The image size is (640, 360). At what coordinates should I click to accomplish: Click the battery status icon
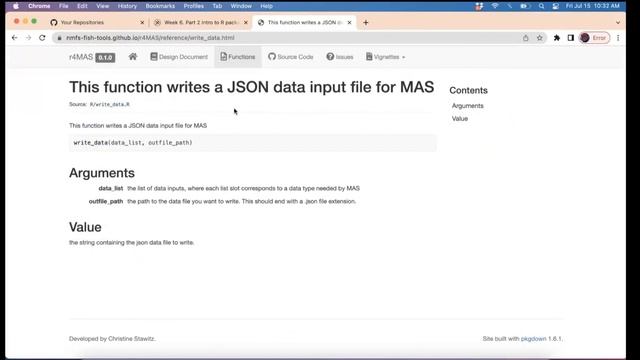click(525, 6)
